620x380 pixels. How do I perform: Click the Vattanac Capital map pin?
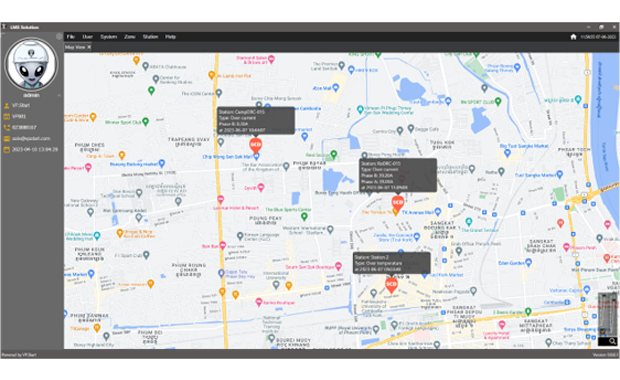pyautogui.click(x=587, y=290)
